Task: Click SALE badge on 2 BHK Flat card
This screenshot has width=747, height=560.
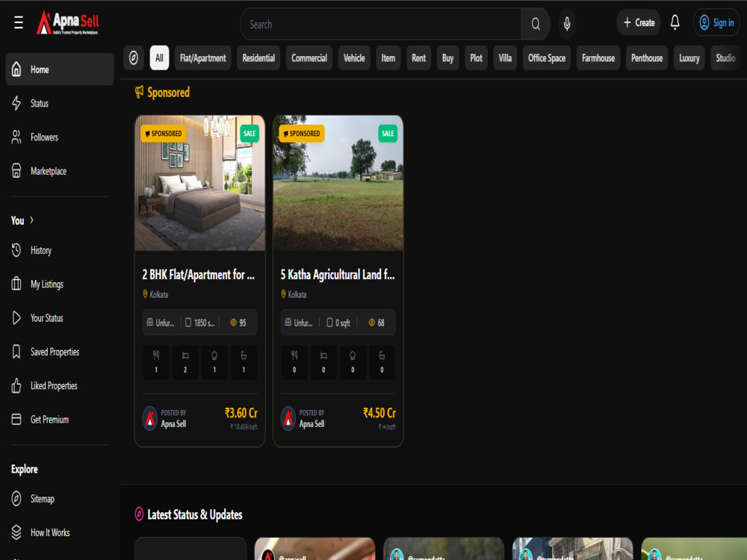Action: 249,134
